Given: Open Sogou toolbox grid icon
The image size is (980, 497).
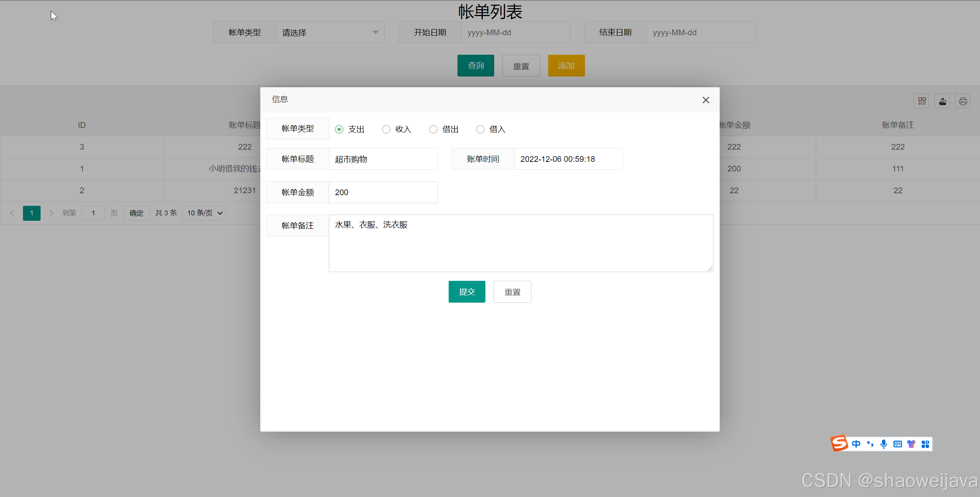Looking at the screenshot, I should (x=925, y=444).
